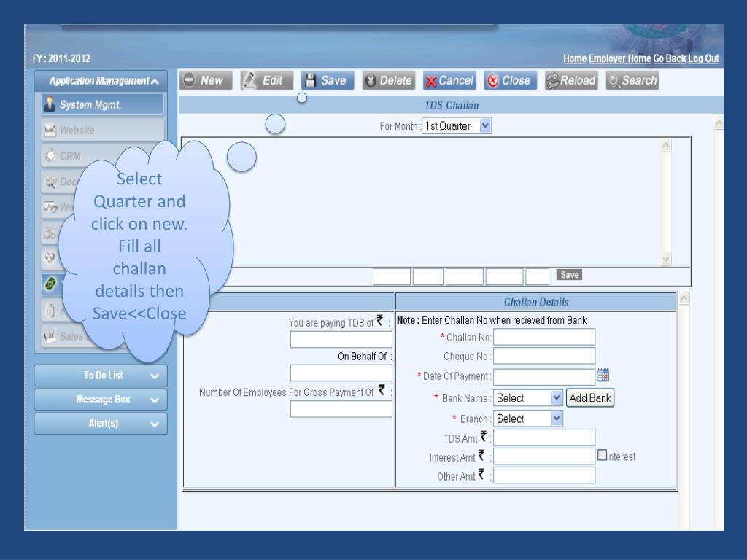
Task: Expand the To Do List panel
Action: (x=101, y=376)
